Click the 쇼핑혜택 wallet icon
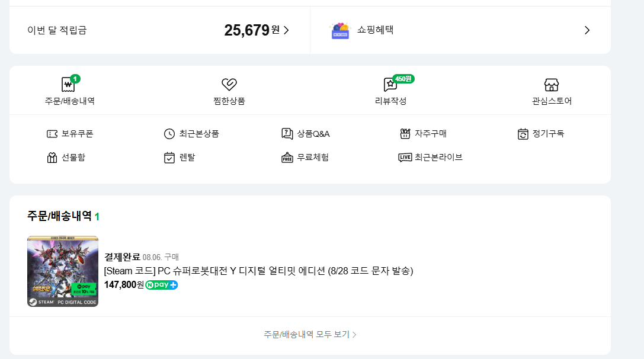 tap(339, 30)
